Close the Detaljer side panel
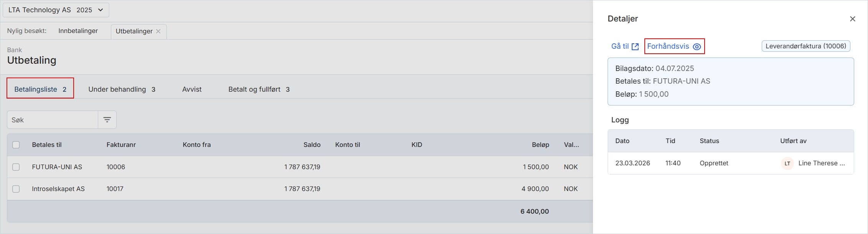The width and height of the screenshot is (868, 234). (852, 19)
